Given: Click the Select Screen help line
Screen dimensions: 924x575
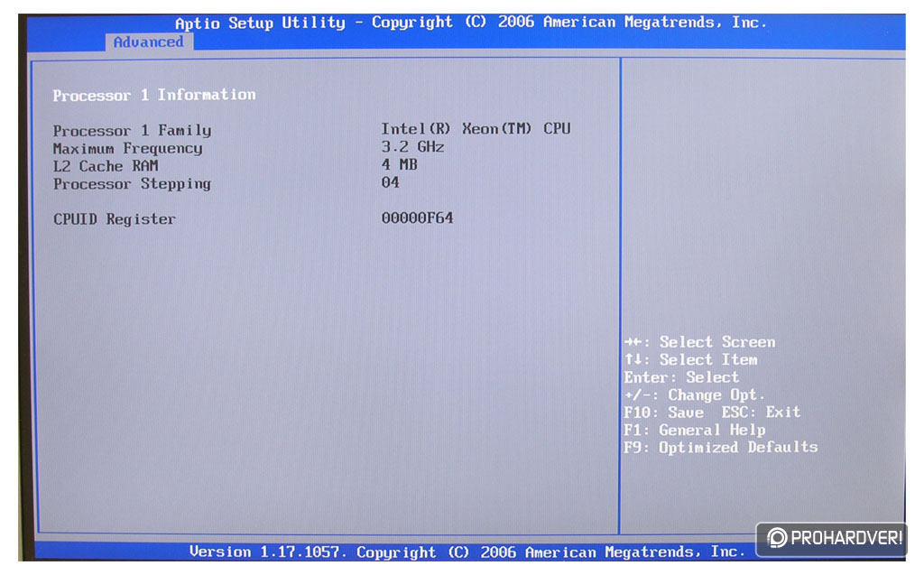Looking at the screenshot, I should pyautogui.click(x=700, y=342).
